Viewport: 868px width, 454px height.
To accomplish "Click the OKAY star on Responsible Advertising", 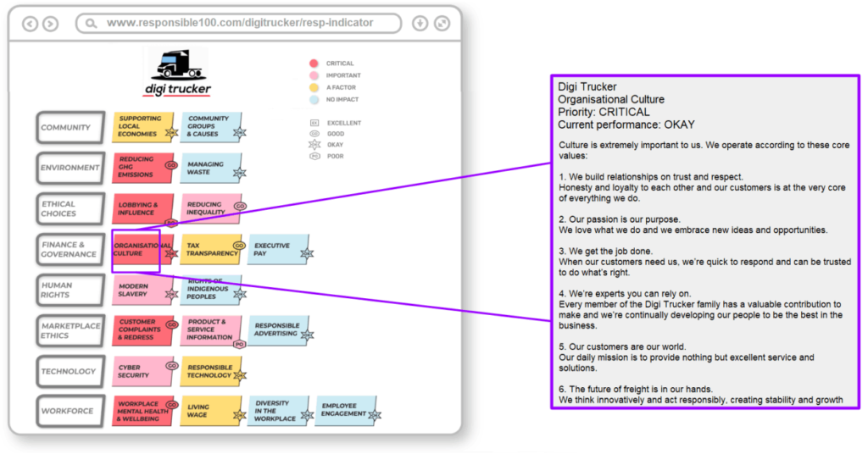I will [x=307, y=335].
